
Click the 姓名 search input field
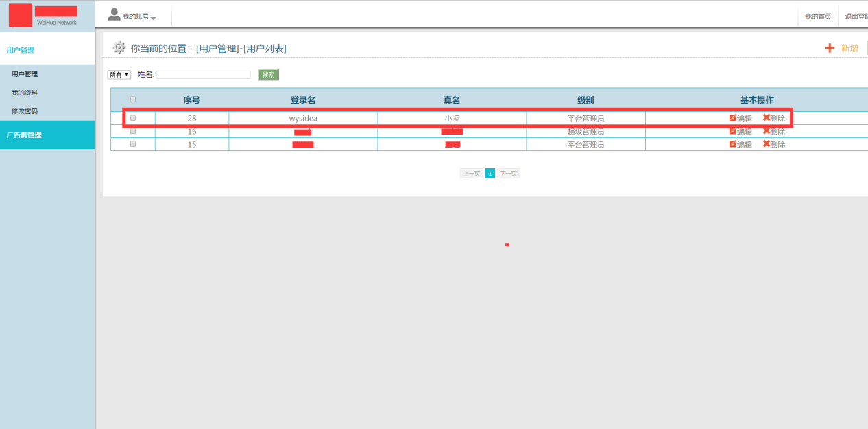[204, 75]
